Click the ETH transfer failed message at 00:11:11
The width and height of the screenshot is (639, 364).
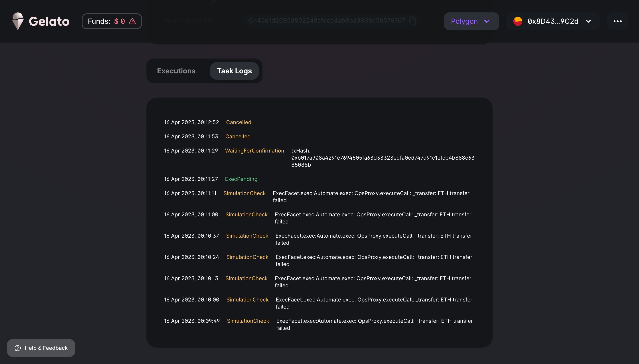371,197
